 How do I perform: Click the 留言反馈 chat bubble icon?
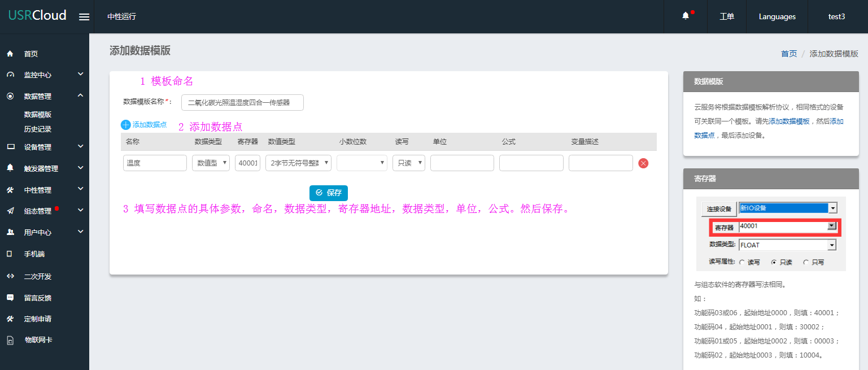pyautogui.click(x=10, y=298)
